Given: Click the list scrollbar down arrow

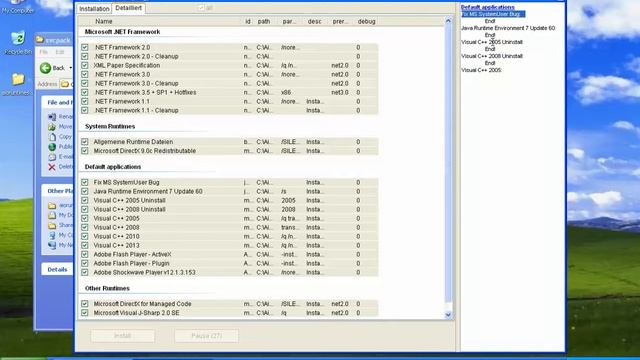Looking at the screenshot, I should click(448, 315).
